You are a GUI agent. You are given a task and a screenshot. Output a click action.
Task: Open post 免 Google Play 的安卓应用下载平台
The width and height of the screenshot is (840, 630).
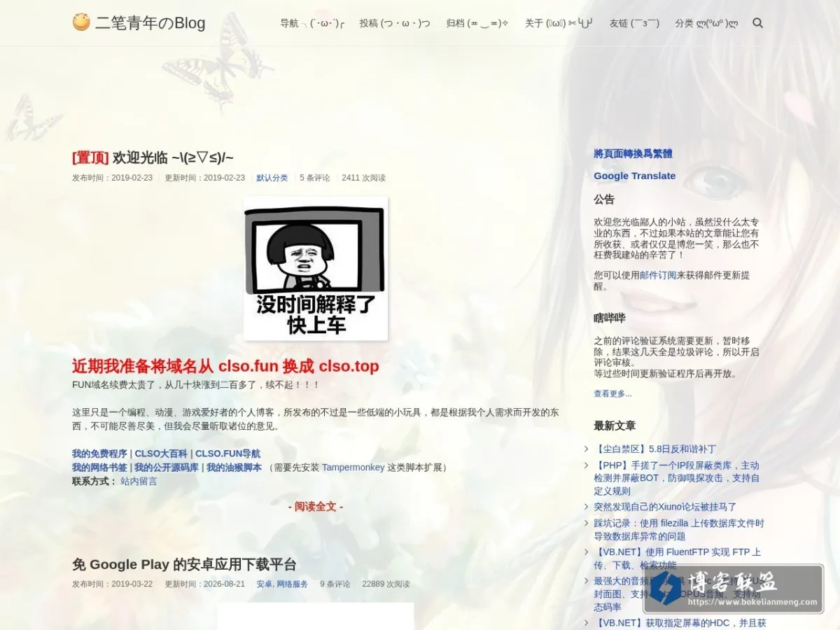184,564
